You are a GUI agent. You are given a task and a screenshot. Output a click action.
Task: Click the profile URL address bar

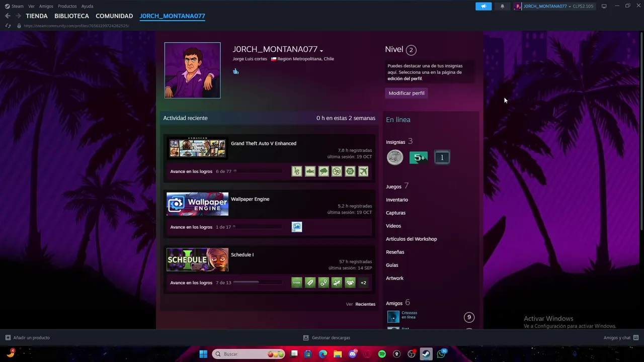point(76,26)
